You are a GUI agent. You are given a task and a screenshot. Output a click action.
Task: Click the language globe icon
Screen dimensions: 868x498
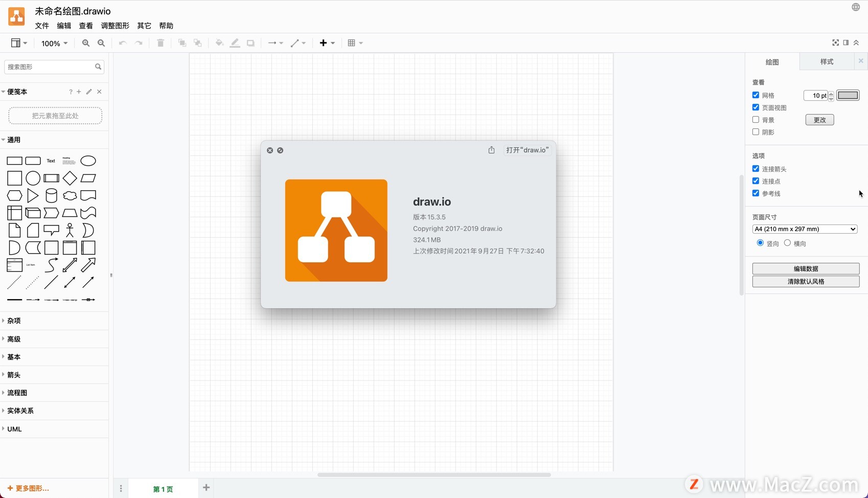coord(856,7)
